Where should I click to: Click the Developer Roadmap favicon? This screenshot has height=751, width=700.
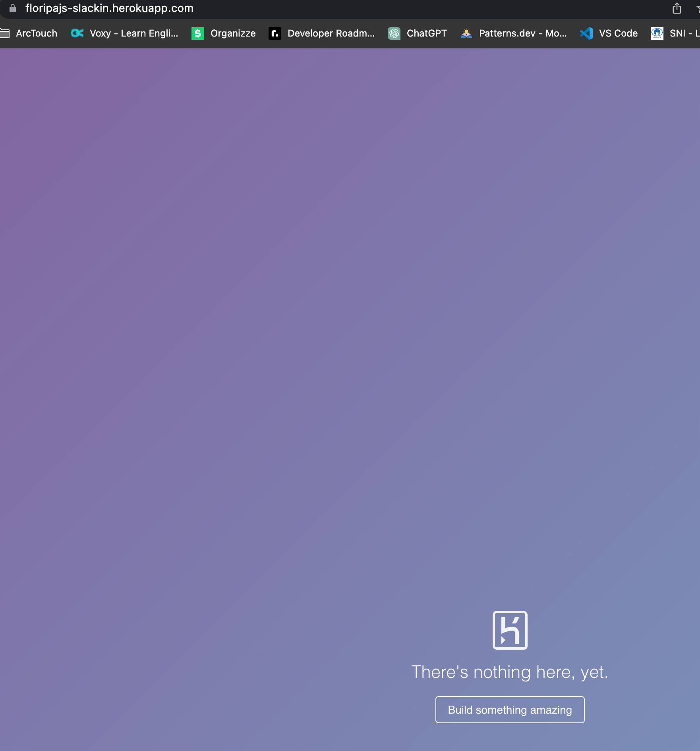point(275,33)
